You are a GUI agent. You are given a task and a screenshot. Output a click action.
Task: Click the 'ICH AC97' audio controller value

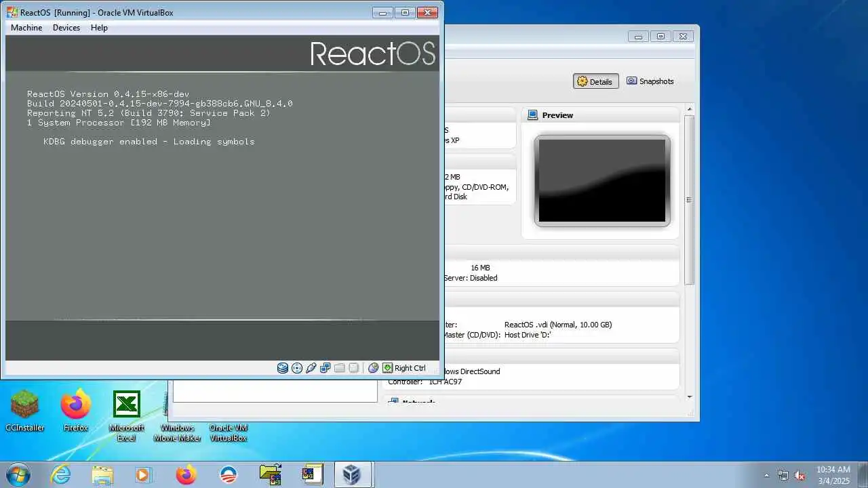[x=446, y=382]
